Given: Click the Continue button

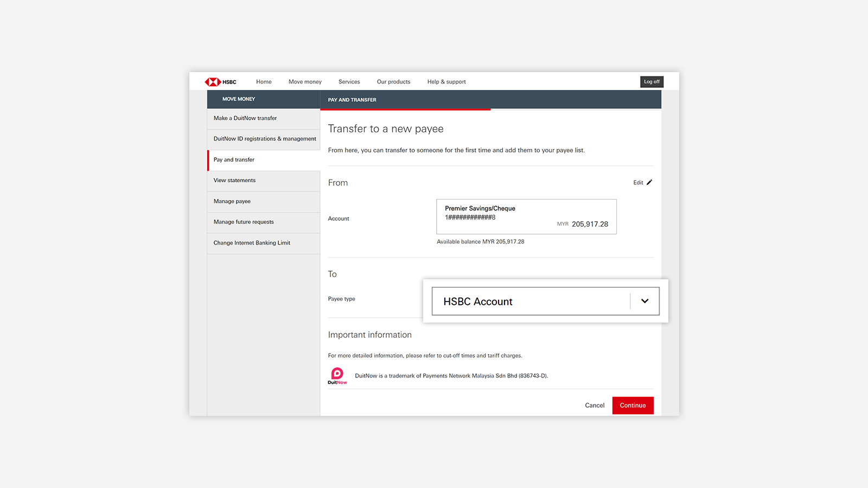Looking at the screenshot, I should click(633, 406).
